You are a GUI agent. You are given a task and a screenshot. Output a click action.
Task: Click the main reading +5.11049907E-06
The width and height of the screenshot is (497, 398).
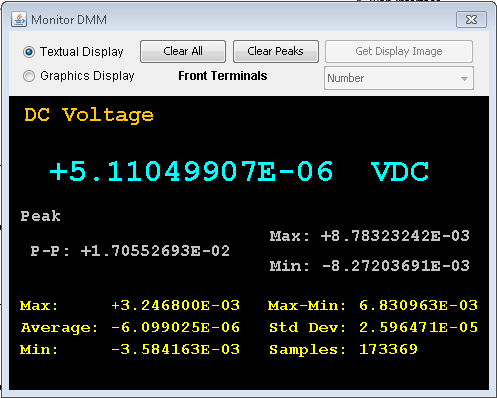click(x=191, y=171)
